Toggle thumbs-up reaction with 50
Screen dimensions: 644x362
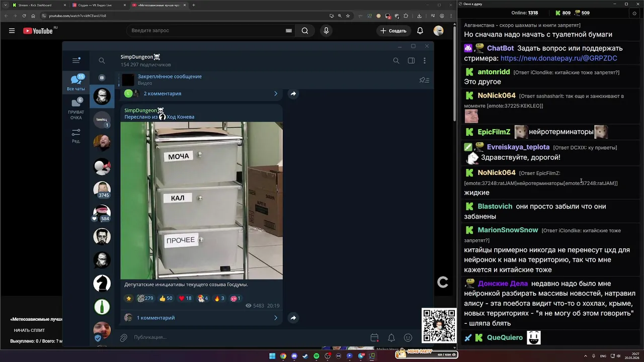pyautogui.click(x=166, y=298)
